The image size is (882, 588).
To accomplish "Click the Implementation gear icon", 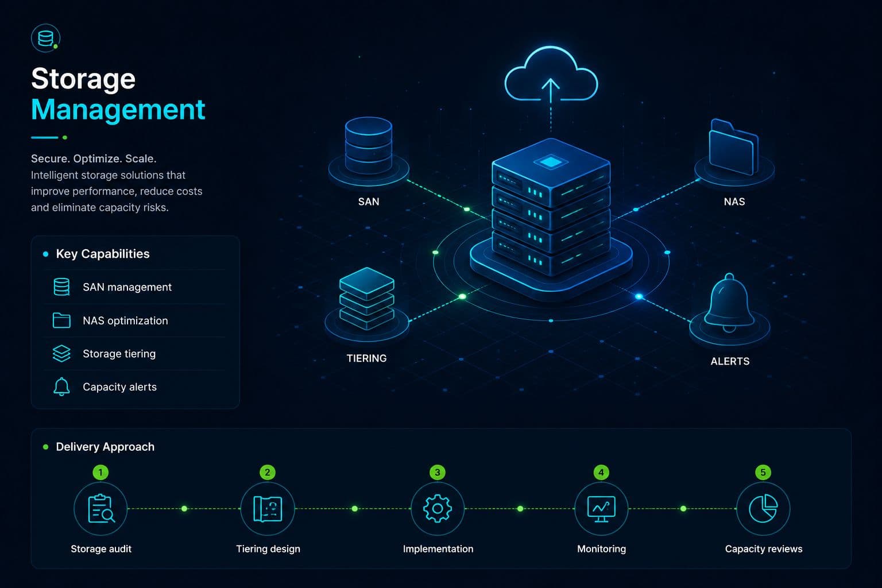I will (x=438, y=509).
